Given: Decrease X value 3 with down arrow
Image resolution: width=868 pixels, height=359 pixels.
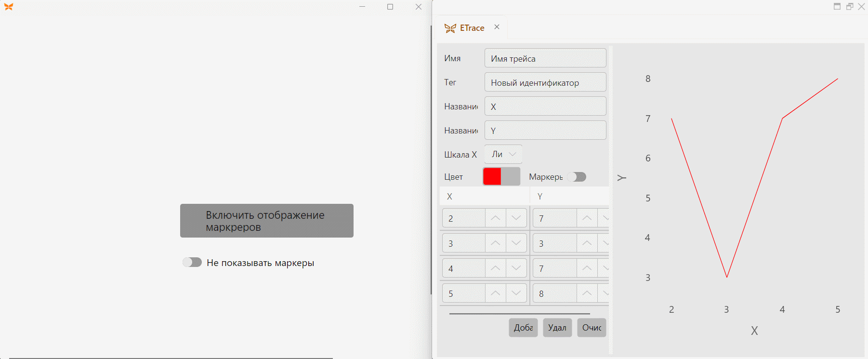Looking at the screenshot, I should click(x=516, y=243).
